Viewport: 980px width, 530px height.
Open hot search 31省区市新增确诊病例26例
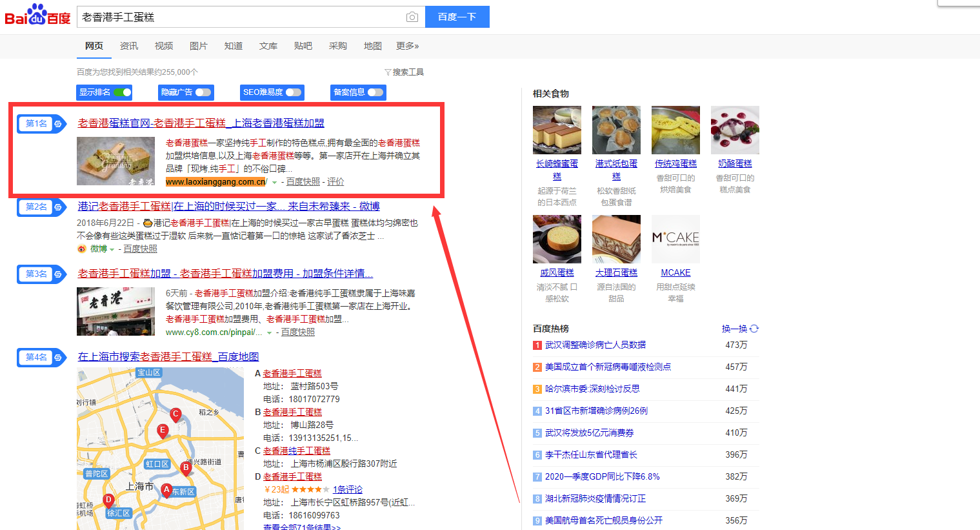point(596,411)
